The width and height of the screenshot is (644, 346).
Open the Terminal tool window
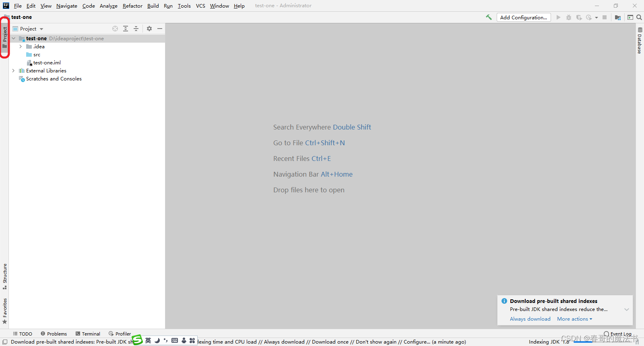pyautogui.click(x=88, y=334)
